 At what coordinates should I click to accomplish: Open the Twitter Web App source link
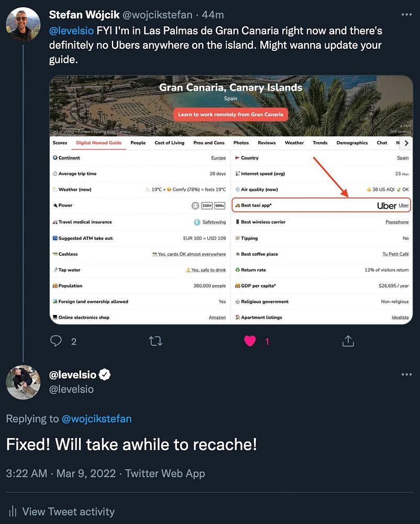coord(165,474)
